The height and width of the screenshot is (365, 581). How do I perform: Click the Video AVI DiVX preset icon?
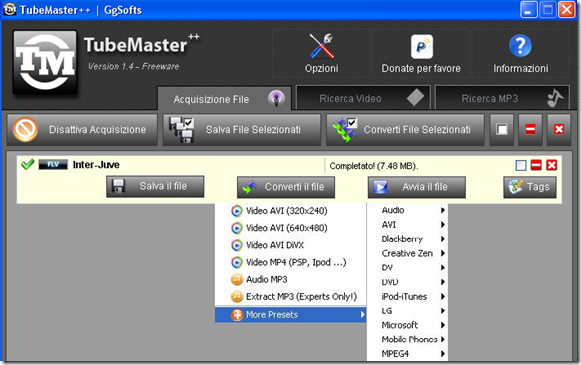pyautogui.click(x=237, y=245)
